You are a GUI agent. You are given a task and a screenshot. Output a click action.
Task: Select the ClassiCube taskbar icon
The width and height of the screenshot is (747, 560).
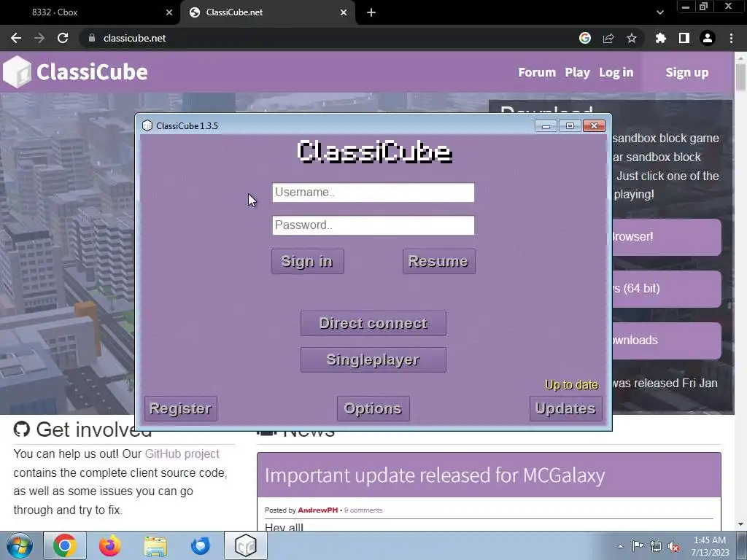coord(246,545)
